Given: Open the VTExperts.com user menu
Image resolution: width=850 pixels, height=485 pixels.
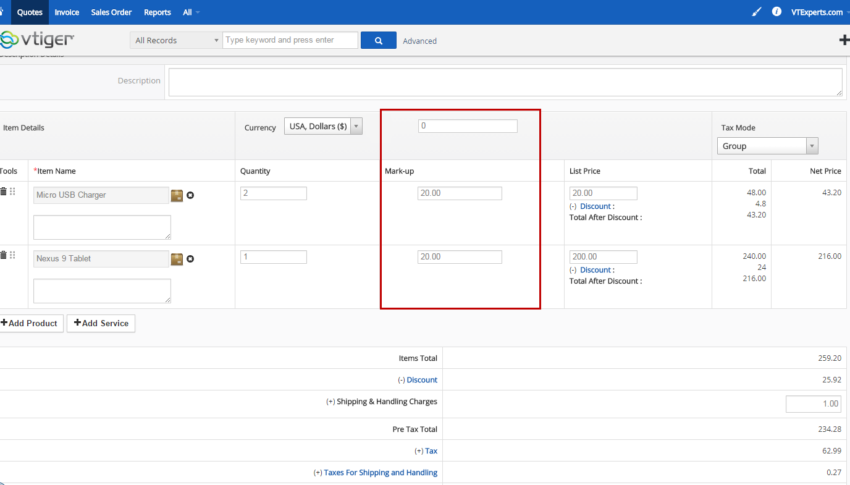Looking at the screenshot, I should (819, 12).
